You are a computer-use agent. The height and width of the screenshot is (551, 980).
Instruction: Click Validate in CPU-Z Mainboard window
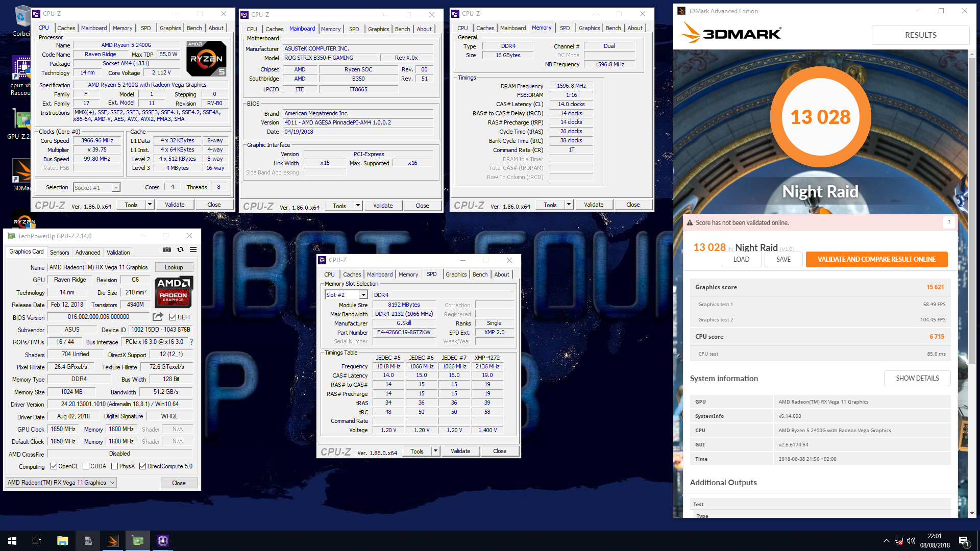[383, 206]
